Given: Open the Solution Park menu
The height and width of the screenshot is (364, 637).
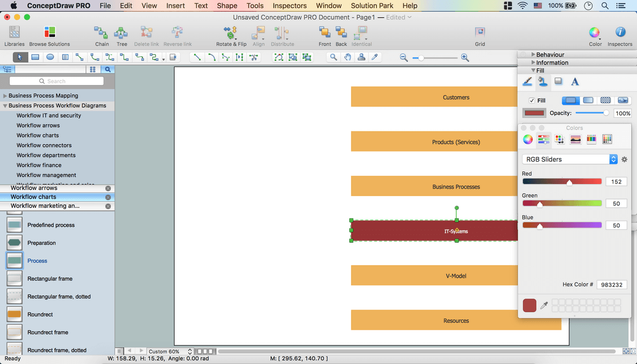Looking at the screenshot, I should click(x=372, y=6).
